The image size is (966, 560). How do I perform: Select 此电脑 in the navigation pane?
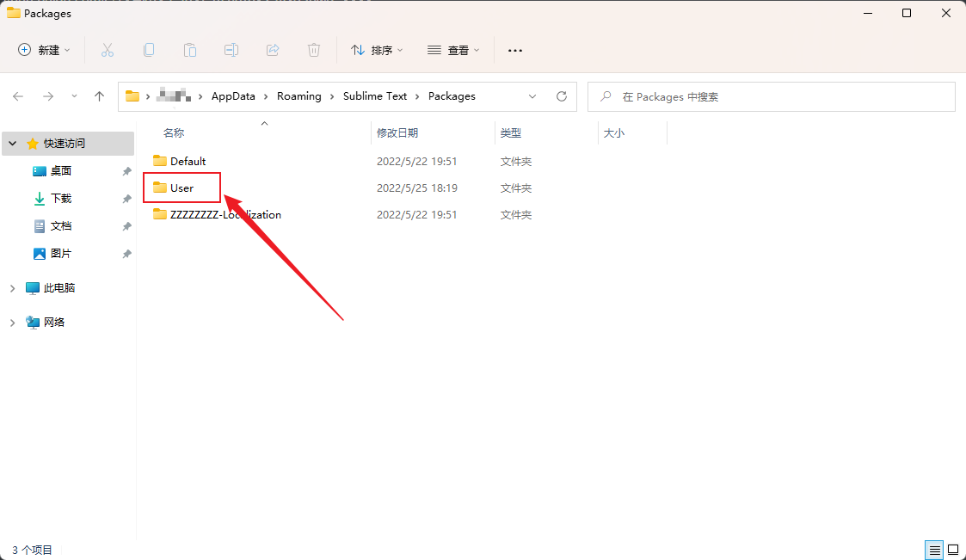[59, 287]
